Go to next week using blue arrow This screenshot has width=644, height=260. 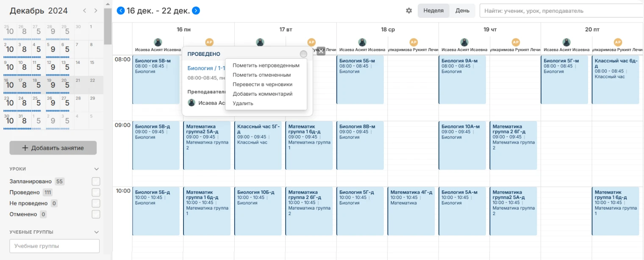coord(196,11)
